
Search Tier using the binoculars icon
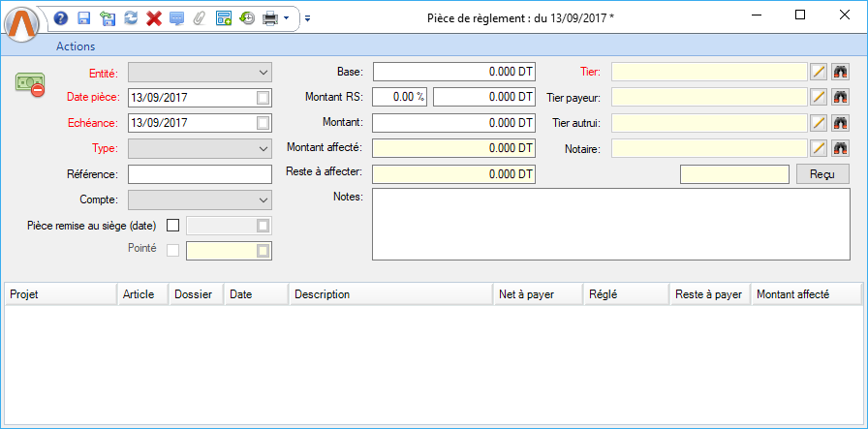pos(840,72)
